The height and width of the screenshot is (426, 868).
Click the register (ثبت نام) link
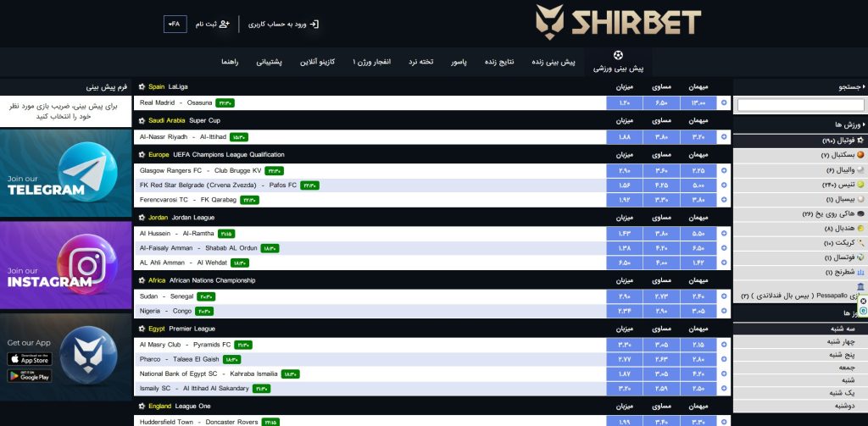click(x=212, y=24)
